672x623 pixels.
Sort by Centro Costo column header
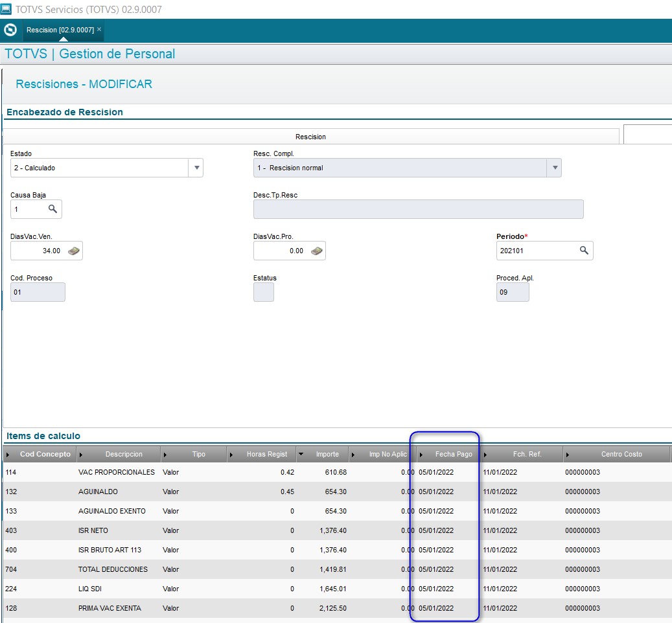[621, 454]
